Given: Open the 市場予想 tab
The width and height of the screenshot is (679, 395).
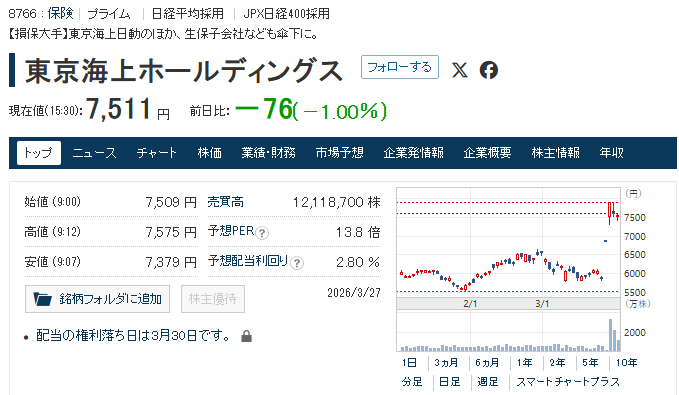Looking at the screenshot, I should [340, 153].
